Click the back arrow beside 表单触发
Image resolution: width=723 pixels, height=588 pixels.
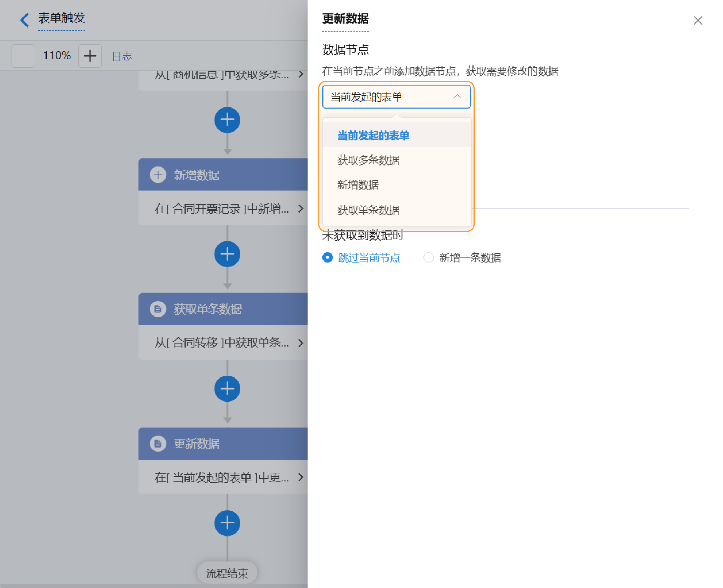click(24, 20)
